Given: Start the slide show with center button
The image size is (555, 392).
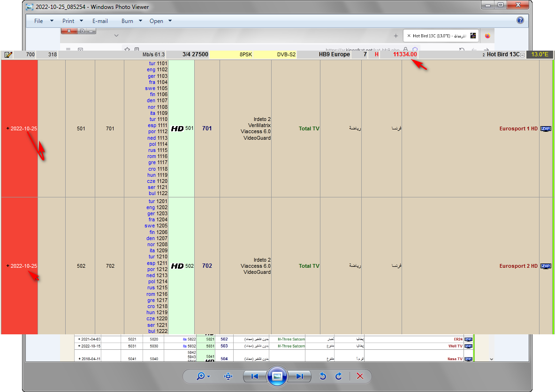Looking at the screenshot, I should [277, 376].
